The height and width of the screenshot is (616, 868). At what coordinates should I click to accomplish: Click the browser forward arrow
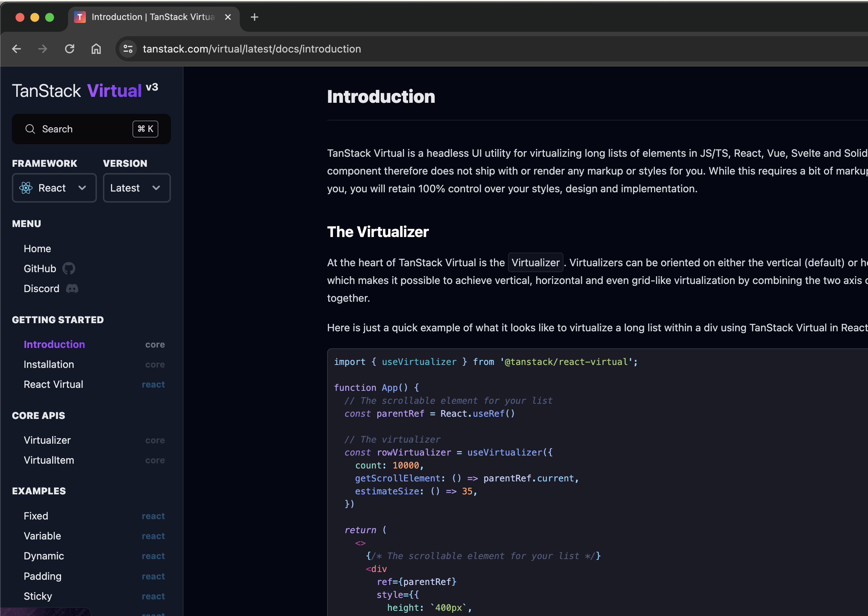(43, 49)
